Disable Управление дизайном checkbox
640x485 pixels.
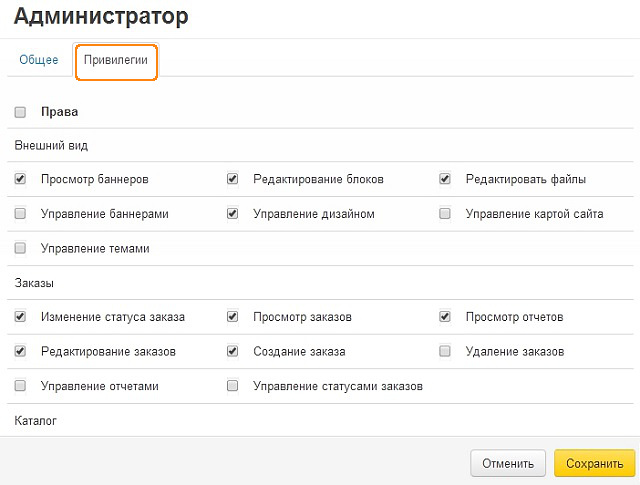(x=233, y=214)
